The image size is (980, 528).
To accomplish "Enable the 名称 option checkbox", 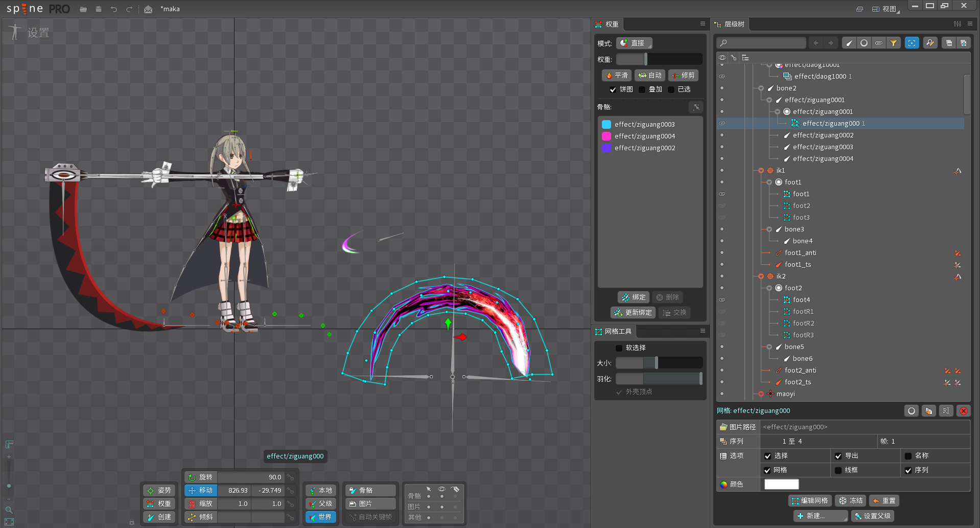I will click(x=908, y=456).
